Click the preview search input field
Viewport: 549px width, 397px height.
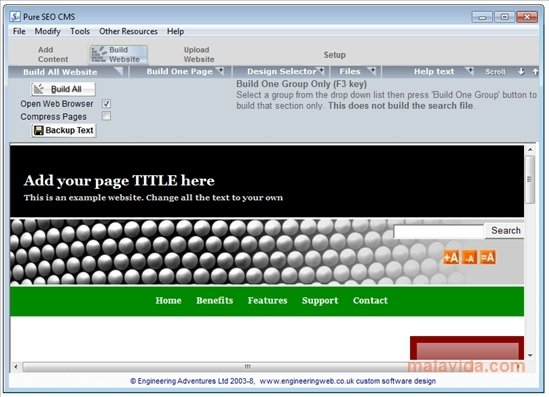(x=439, y=231)
